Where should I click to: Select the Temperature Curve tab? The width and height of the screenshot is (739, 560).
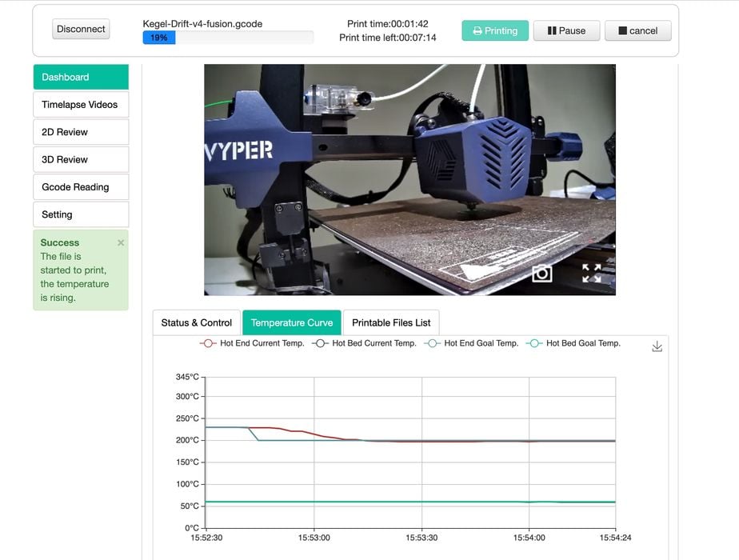pos(291,322)
